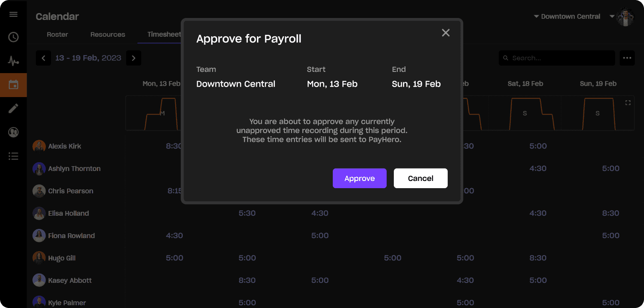Image resolution: width=644 pixels, height=308 pixels.
Task: Go to previous week with left chevron
Action: coord(43,58)
